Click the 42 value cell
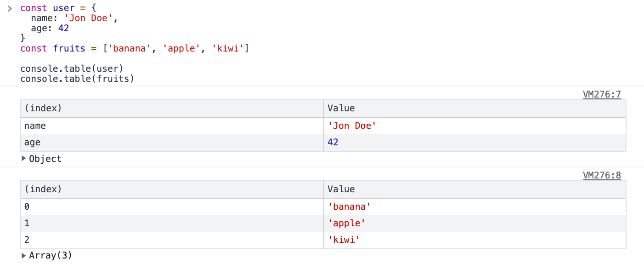The height and width of the screenshot is (264, 644). 475,143
